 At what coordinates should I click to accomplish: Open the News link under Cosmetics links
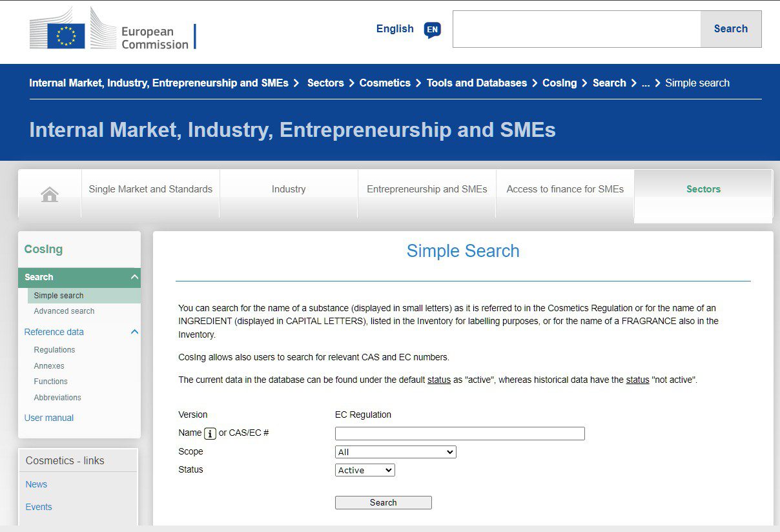(36, 484)
